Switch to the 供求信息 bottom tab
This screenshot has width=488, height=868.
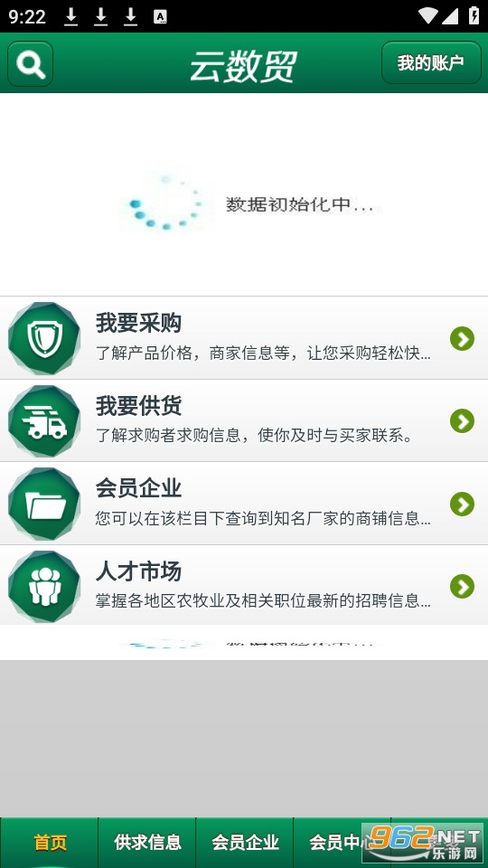coord(147,843)
